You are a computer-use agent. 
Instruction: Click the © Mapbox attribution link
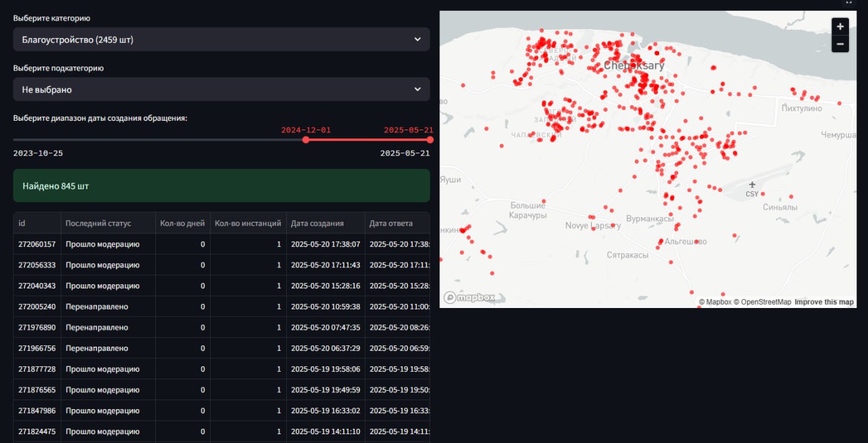point(715,302)
